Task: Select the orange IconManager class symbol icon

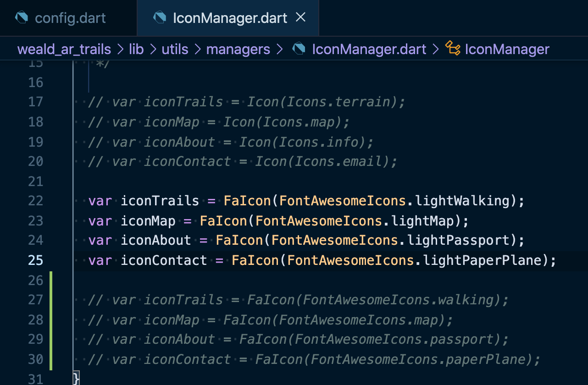Action: pyautogui.click(x=453, y=49)
